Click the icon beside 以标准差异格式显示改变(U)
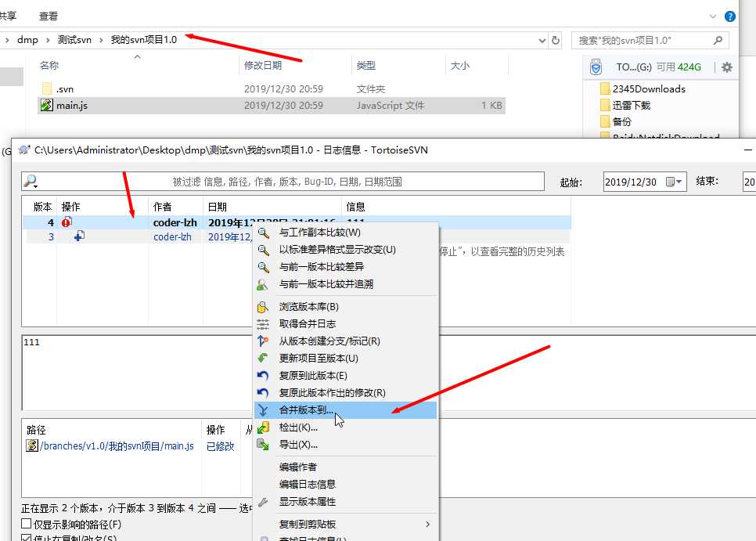The height and width of the screenshot is (541, 756). click(x=263, y=250)
